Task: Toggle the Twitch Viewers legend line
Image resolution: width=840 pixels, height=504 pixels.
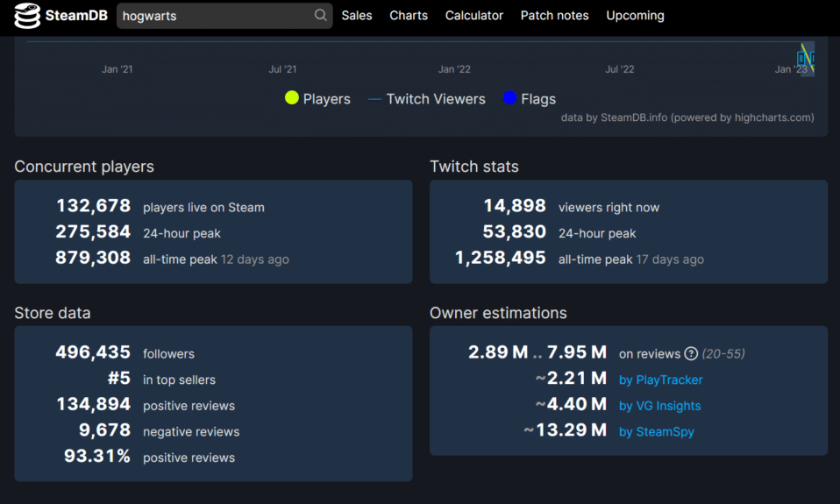Action: (x=374, y=99)
